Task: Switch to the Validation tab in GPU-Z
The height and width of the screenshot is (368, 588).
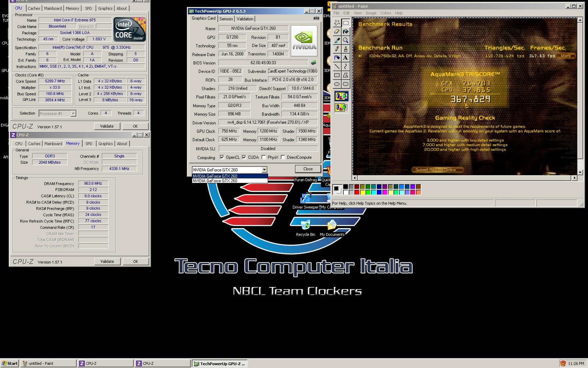Action: point(245,19)
